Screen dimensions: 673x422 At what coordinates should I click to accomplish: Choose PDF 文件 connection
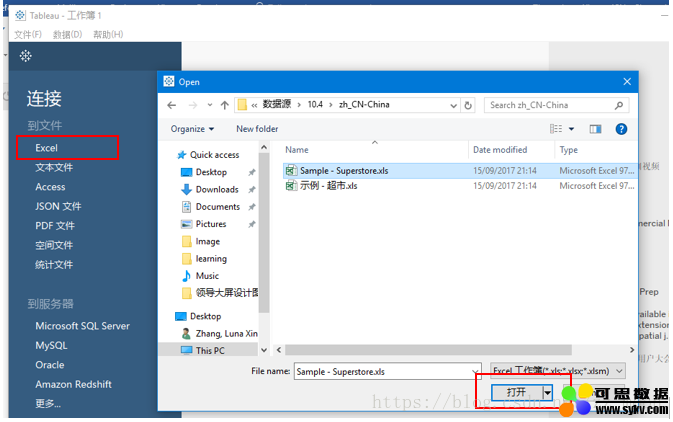55,226
